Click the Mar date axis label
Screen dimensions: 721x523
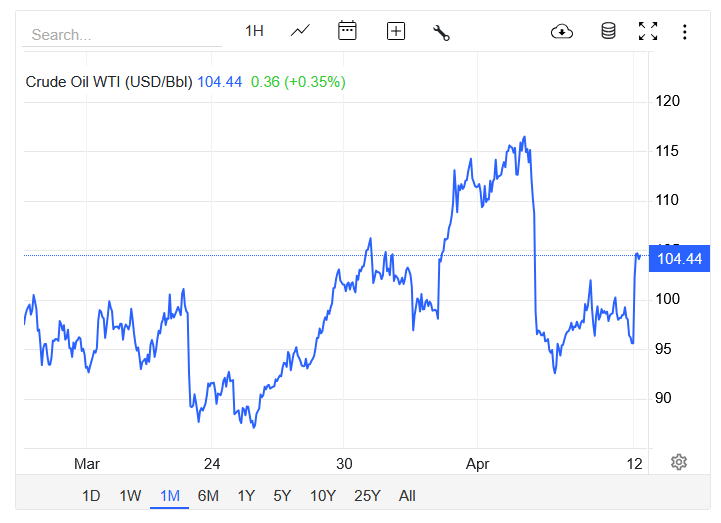coord(87,464)
